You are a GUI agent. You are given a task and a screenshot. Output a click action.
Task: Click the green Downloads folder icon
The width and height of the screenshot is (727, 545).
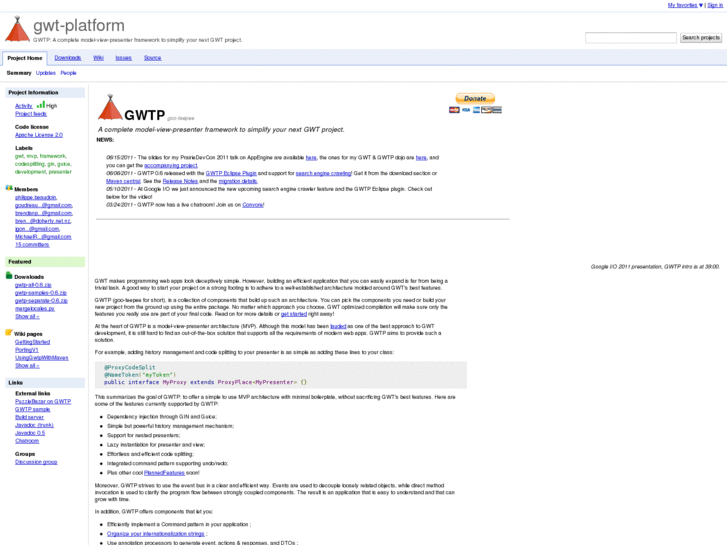(x=9, y=276)
